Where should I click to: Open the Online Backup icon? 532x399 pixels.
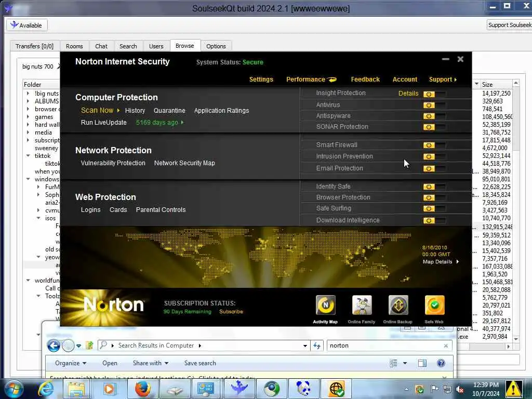(398, 305)
